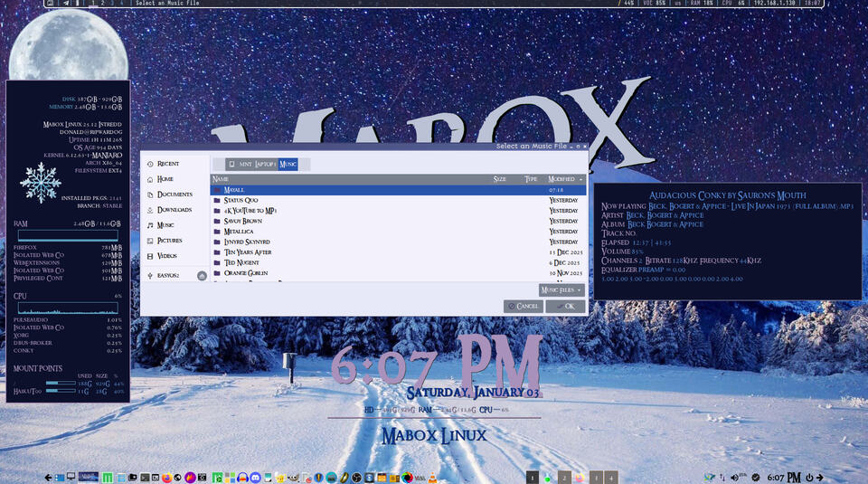This screenshot has height=484, width=868.
Task: Eject the EasyOS2 drive in sidebar
Action: coord(202,275)
